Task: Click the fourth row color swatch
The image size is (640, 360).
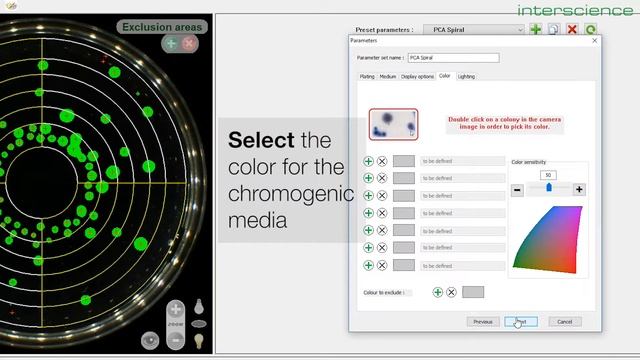Action: point(404,213)
